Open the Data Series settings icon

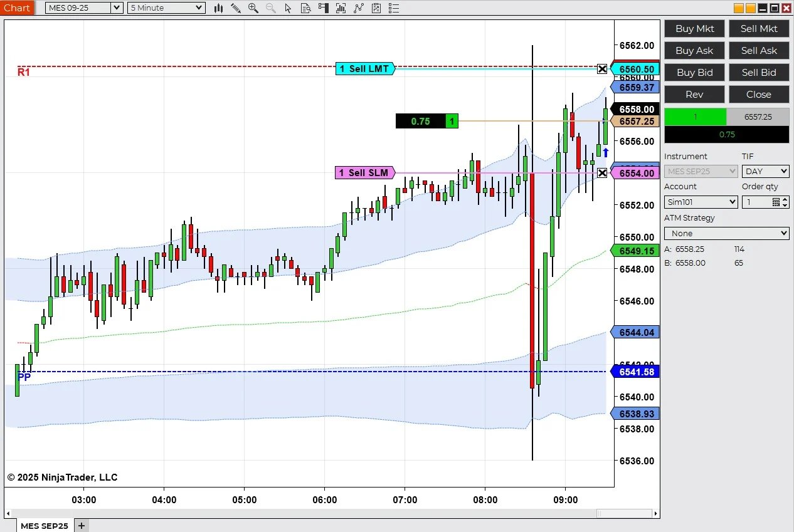point(306,8)
